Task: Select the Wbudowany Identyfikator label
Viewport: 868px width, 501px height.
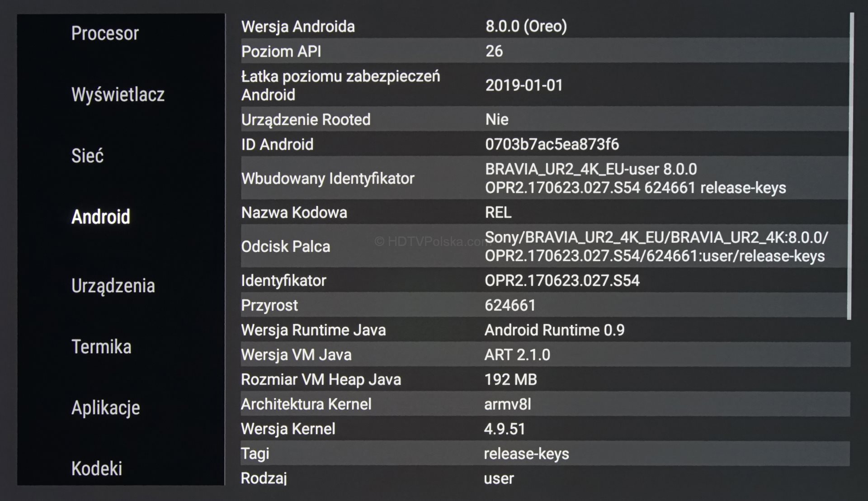Action: (x=328, y=179)
